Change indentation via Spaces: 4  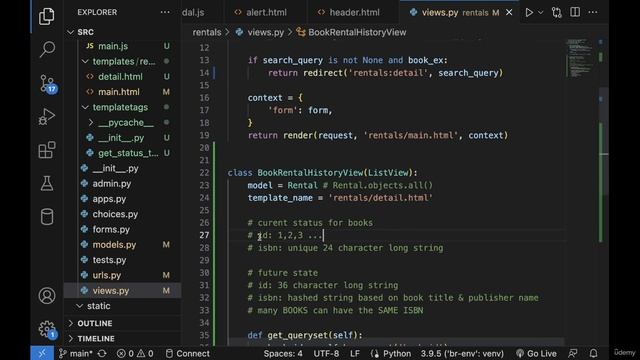283,353
